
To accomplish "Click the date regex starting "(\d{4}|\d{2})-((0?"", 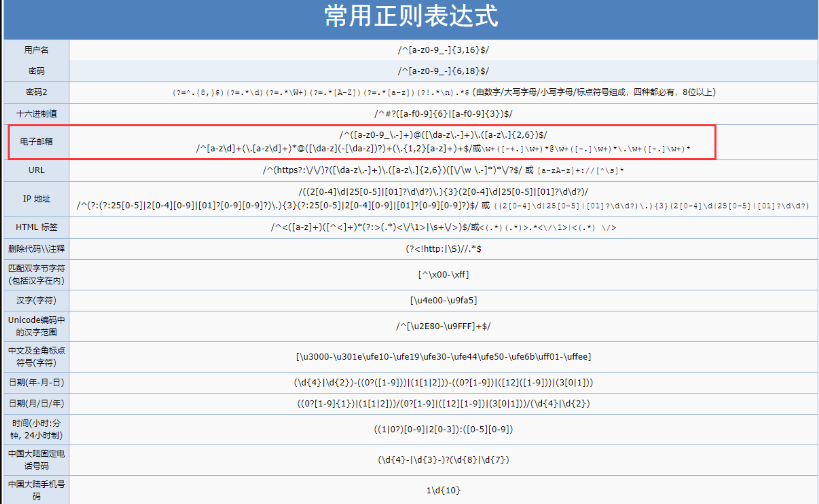I will pos(443,383).
